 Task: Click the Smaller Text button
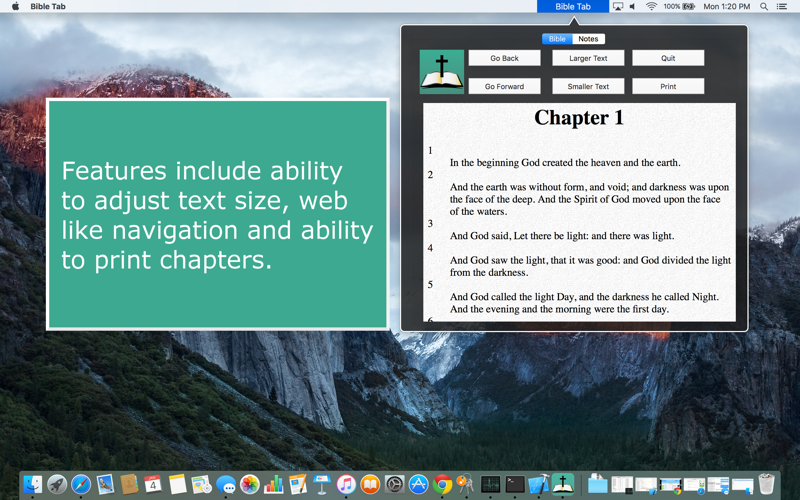(x=588, y=86)
